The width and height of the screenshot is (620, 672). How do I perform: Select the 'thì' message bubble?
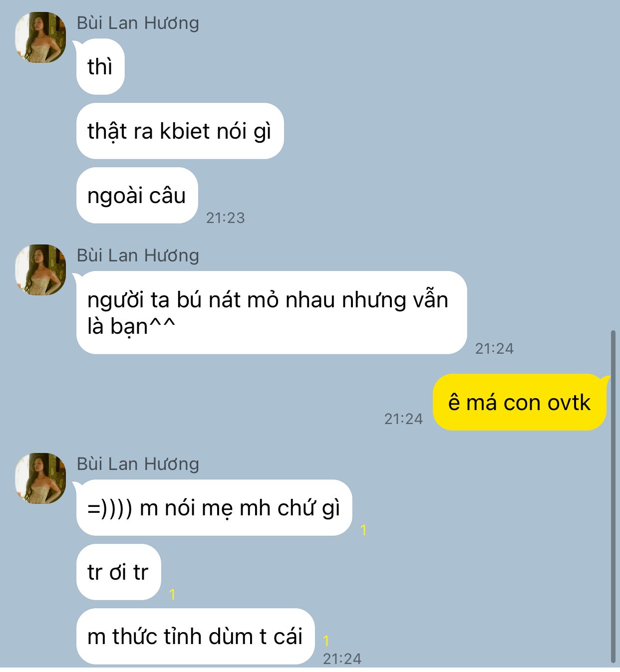pyautogui.click(x=100, y=67)
